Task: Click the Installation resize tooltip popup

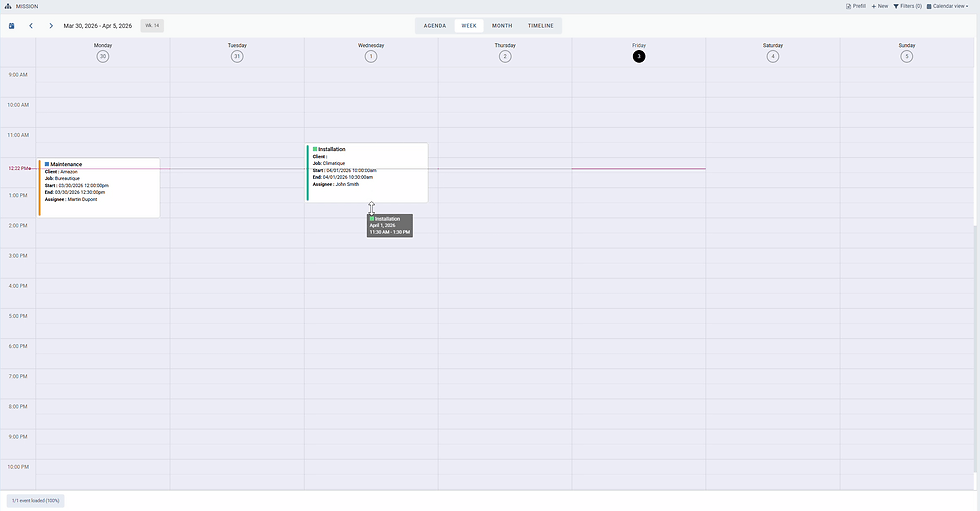Action: (389, 226)
